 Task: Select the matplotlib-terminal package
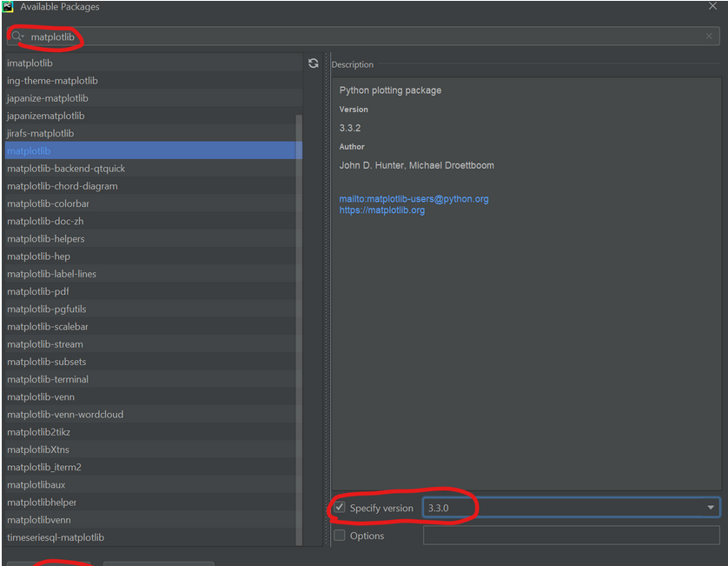[x=153, y=379]
